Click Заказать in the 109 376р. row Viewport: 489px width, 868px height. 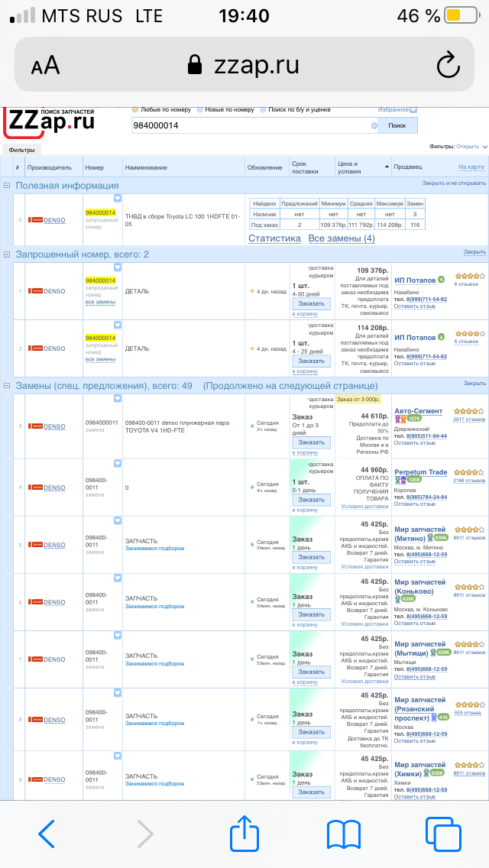311,303
